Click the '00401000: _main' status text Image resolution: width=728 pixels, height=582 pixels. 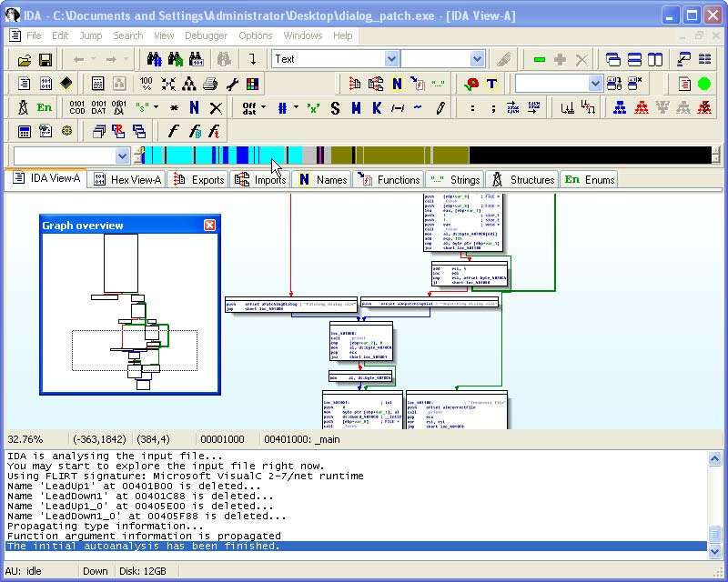pyautogui.click(x=302, y=439)
